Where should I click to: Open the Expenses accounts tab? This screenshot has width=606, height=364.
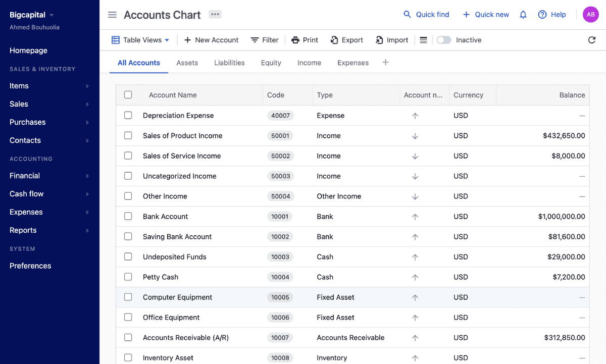[x=352, y=63]
